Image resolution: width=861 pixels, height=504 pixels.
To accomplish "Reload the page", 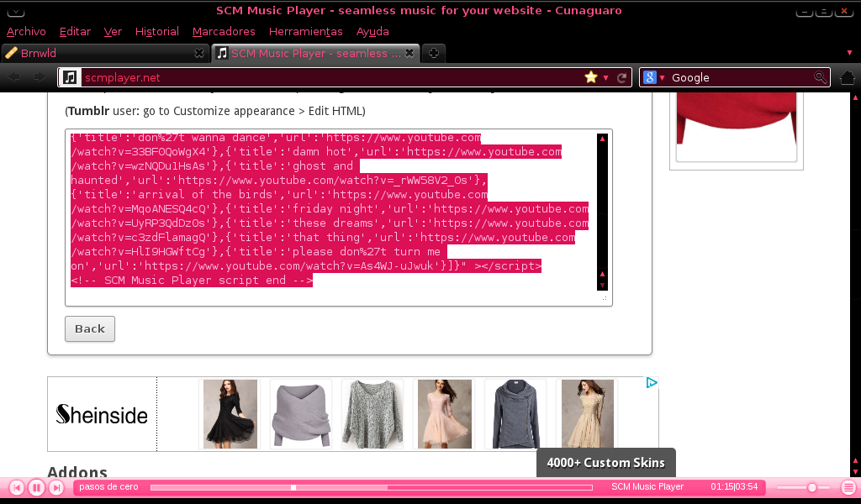I will tap(621, 78).
